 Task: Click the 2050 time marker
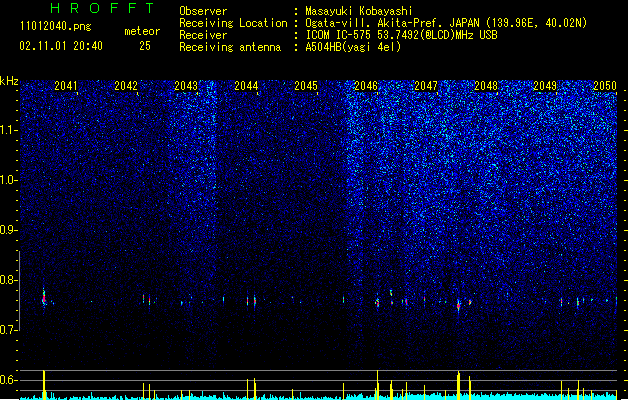(x=605, y=85)
